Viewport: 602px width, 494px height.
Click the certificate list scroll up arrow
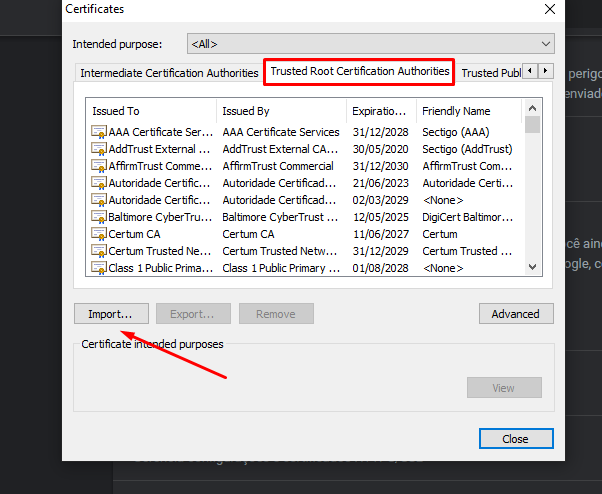coord(532,108)
